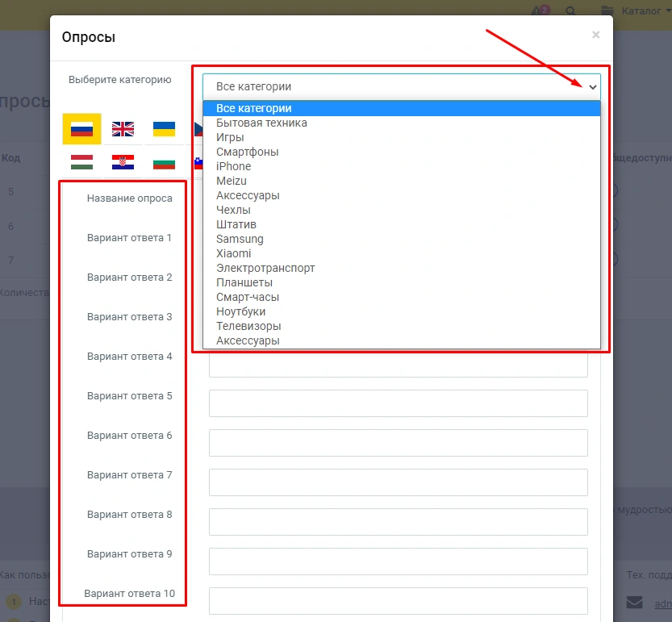Switch to the British flag language
Screen dimensions: 672x622
click(x=123, y=129)
